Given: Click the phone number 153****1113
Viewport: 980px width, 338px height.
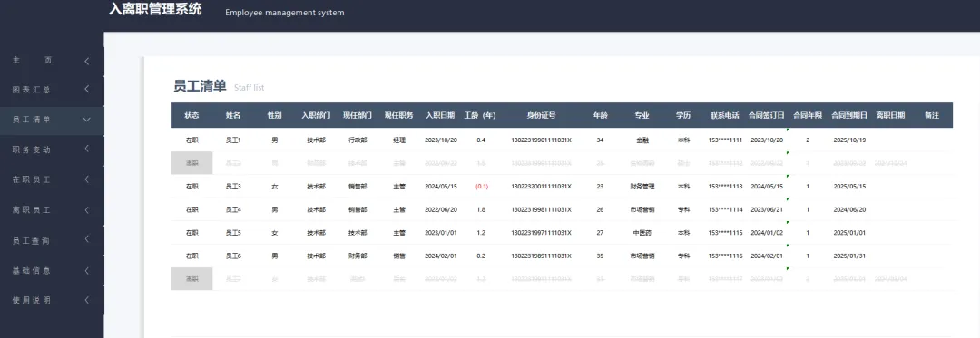Looking at the screenshot, I should click(726, 186).
